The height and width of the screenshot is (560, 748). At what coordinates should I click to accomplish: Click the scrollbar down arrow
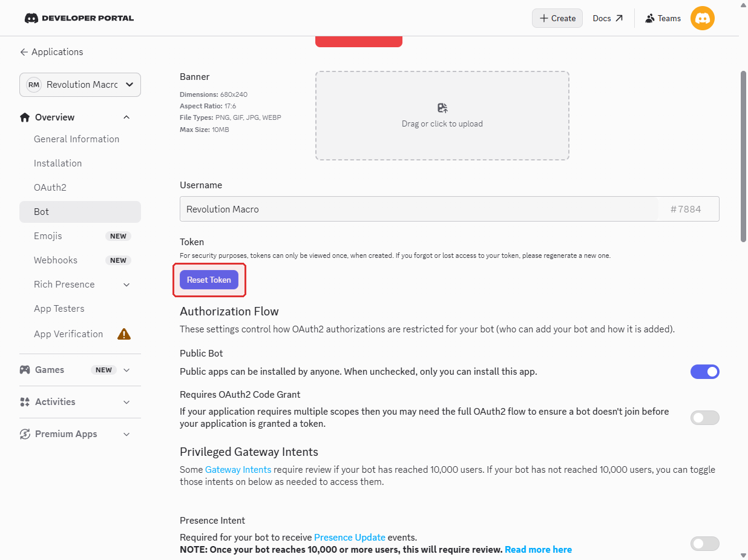pos(743,555)
